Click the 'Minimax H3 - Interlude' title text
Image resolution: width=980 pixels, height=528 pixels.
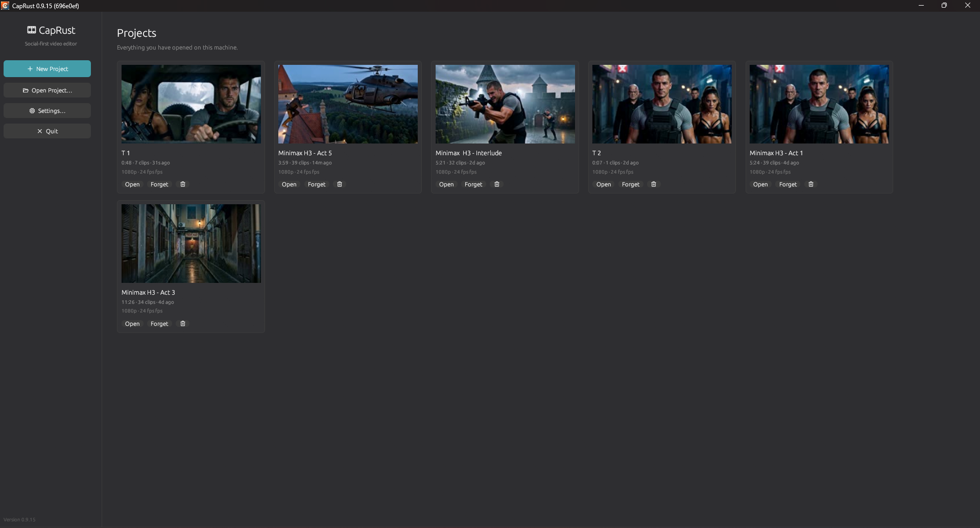pyautogui.click(x=469, y=153)
